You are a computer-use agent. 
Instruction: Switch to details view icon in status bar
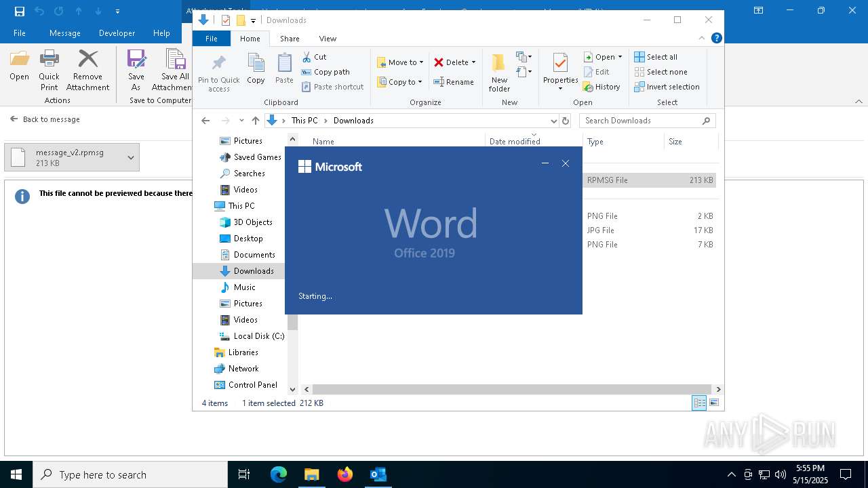coord(698,403)
